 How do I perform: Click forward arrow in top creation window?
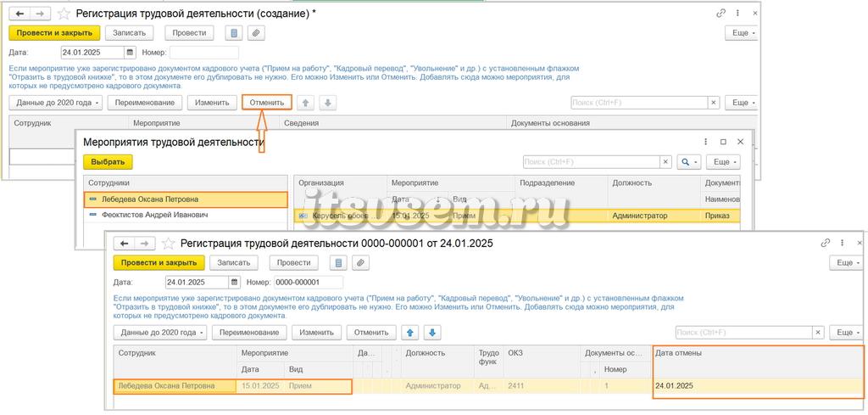click(x=40, y=14)
